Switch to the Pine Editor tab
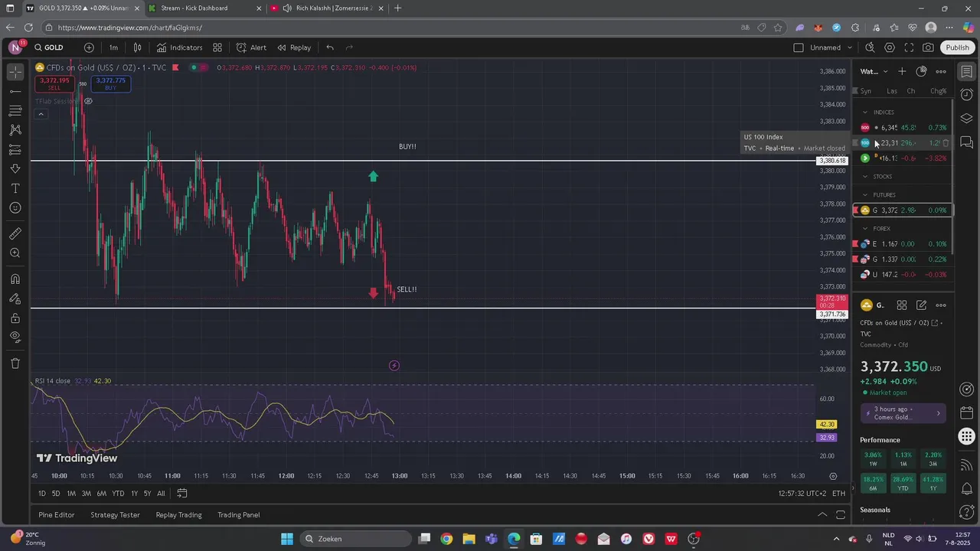 57,515
